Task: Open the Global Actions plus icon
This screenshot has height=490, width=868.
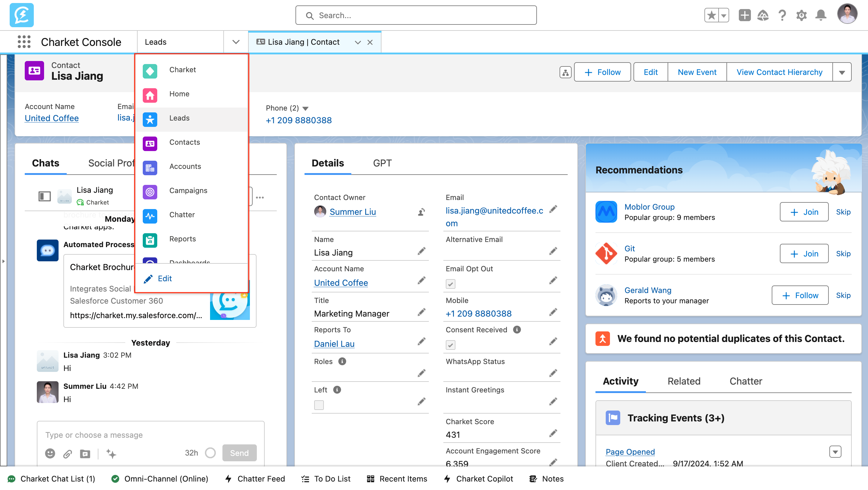Action: [745, 15]
